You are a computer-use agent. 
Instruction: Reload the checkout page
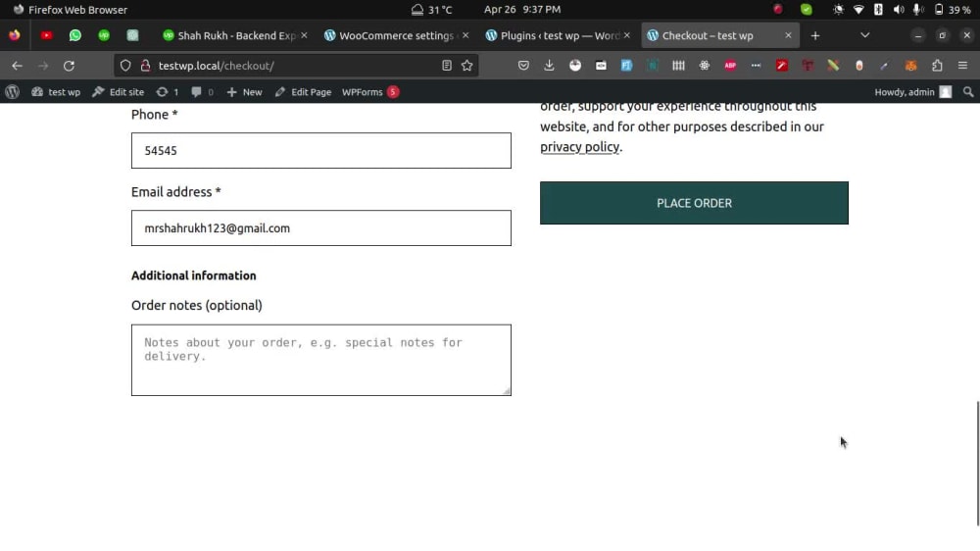pos(69,66)
